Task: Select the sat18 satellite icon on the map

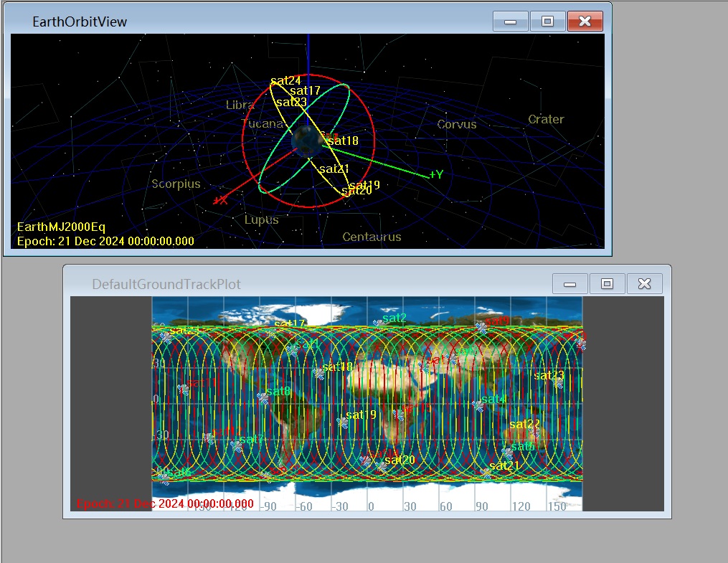Action: (318, 374)
